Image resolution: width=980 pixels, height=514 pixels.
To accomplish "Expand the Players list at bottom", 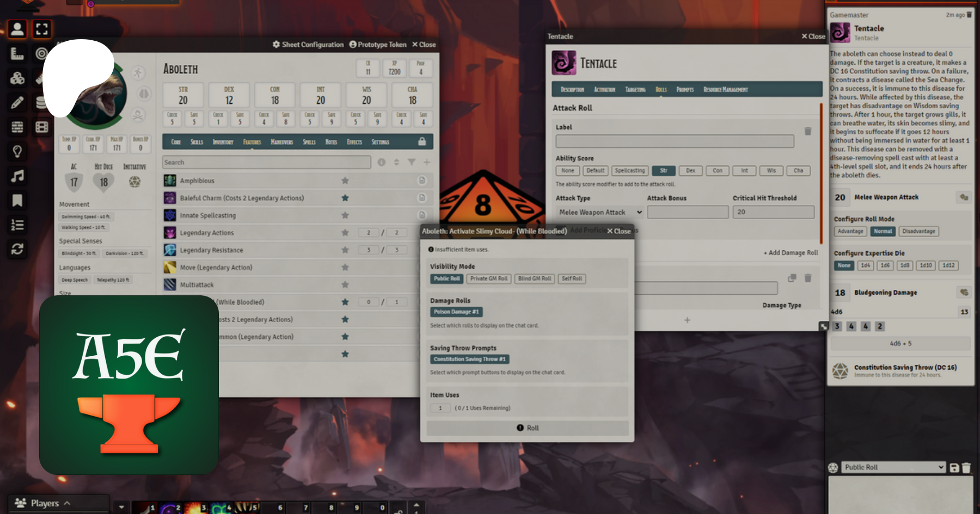I will (44, 503).
